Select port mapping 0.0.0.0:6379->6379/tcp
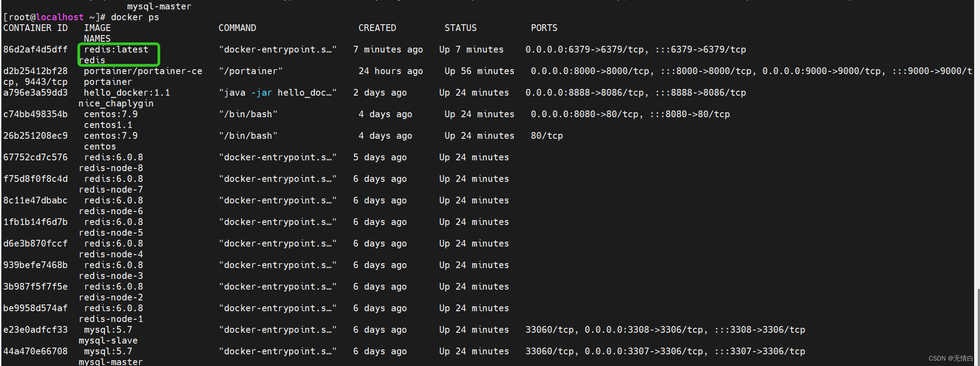 (x=585, y=49)
